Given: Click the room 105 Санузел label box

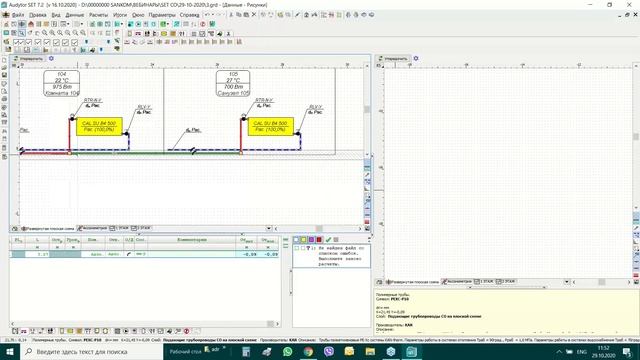Looking at the screenshot, I should (233, 83).
